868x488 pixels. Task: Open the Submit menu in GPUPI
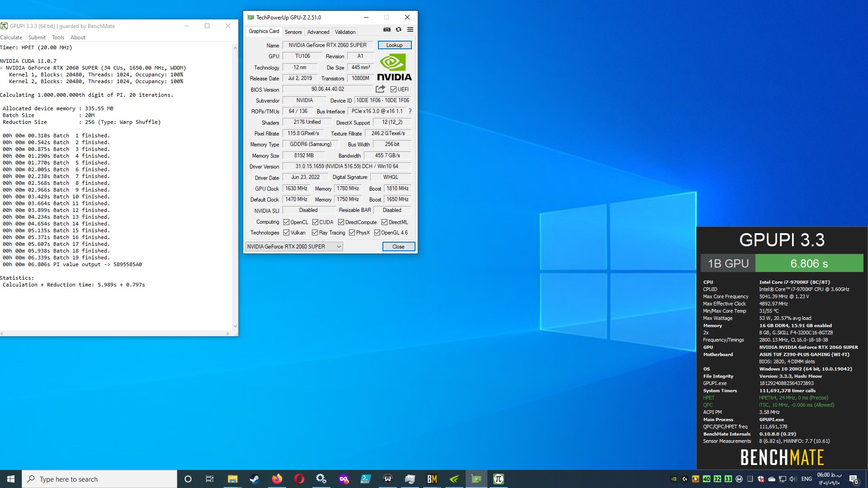pos(37,38)
